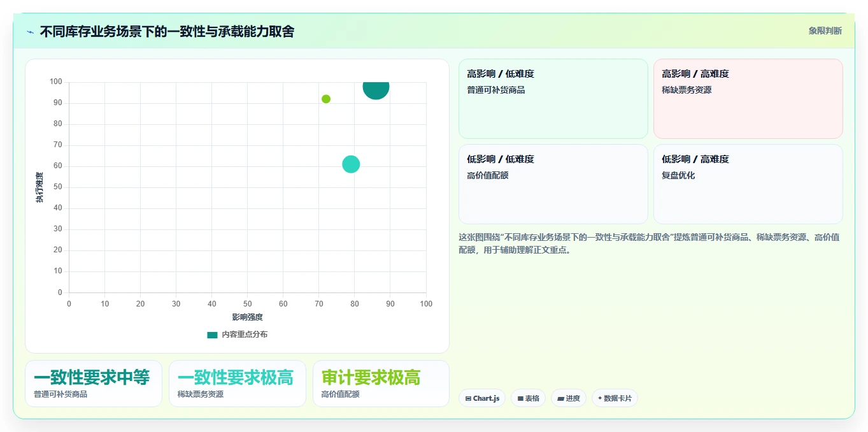Click the lightning bolt icon beside the title
The image size is (868, 432).
[30, 32]
